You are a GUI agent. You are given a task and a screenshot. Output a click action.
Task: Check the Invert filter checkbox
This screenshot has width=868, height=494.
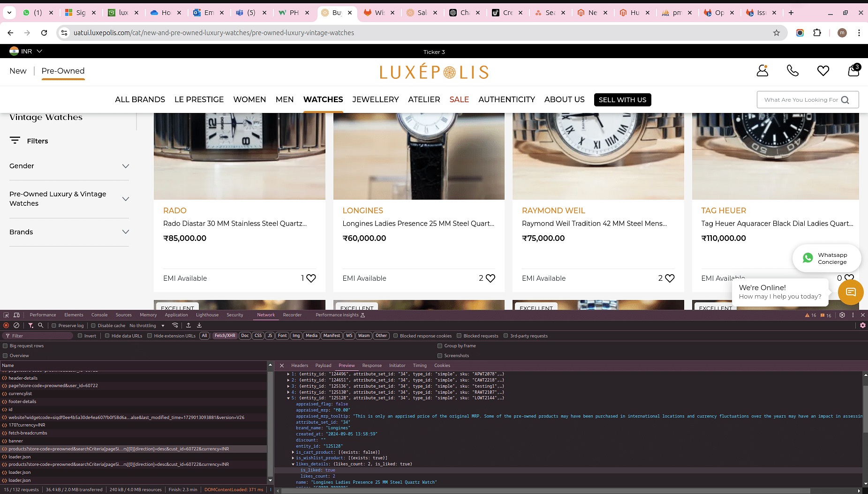(80, 336)
